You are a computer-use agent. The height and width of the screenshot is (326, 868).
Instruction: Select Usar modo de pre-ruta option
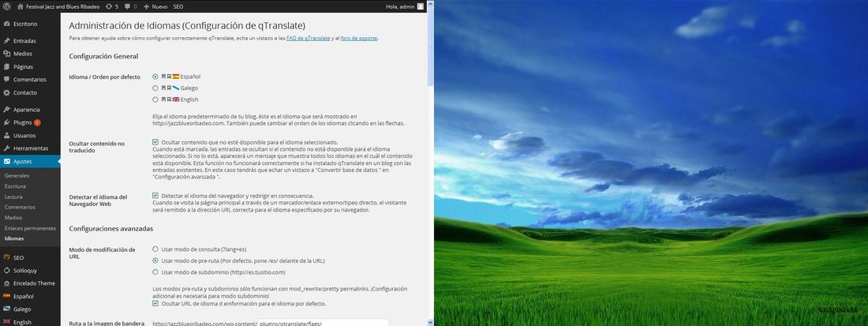[155, 260]
